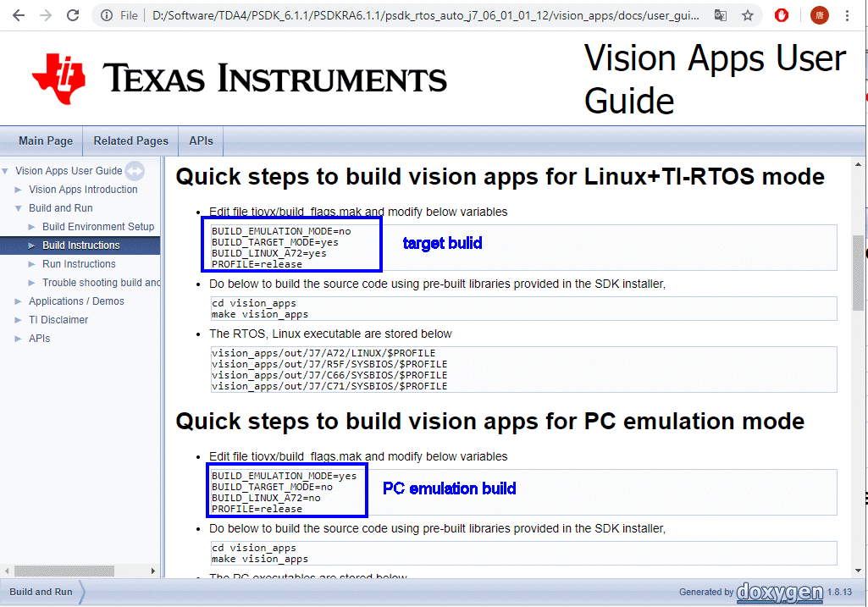
Task: Click the doxygen logo link
Action: pos(779,592)
